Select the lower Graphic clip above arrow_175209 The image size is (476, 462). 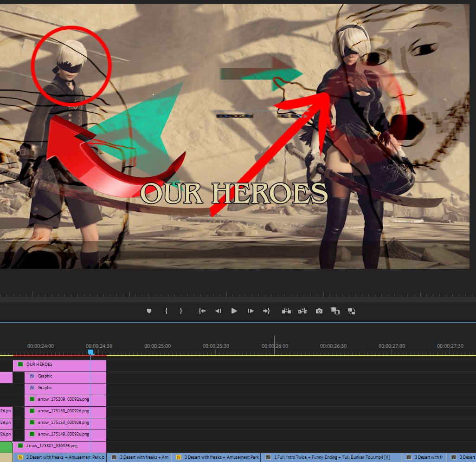point(65,389)
